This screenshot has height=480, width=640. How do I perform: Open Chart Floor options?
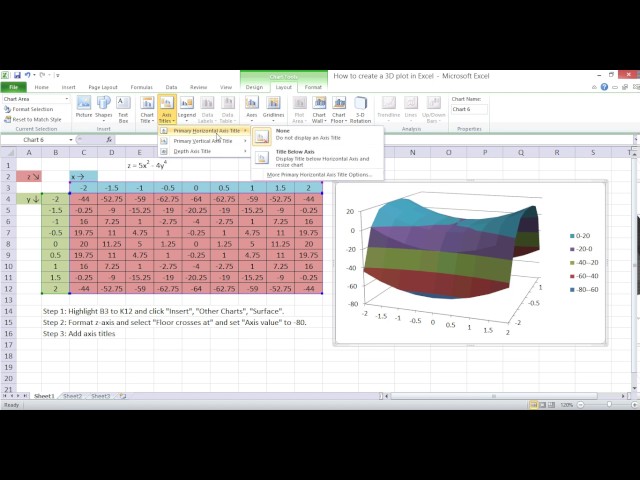coord(339,109)
